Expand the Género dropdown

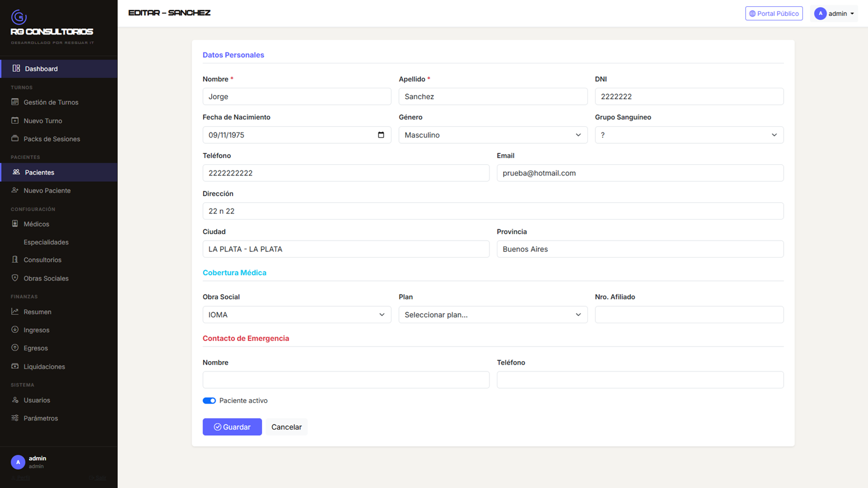(x=493, y=135)
